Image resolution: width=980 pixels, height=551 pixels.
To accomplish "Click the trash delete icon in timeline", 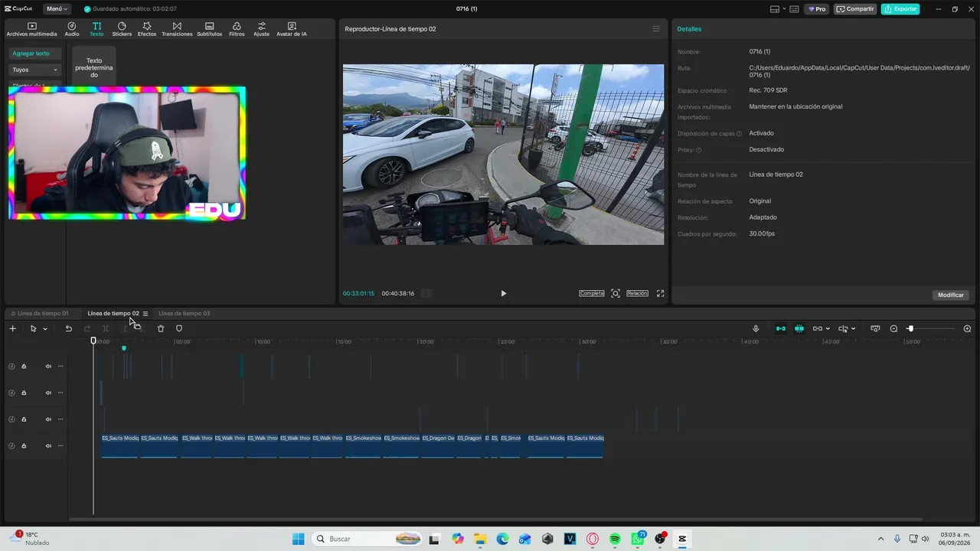I will tap(161, 328).
